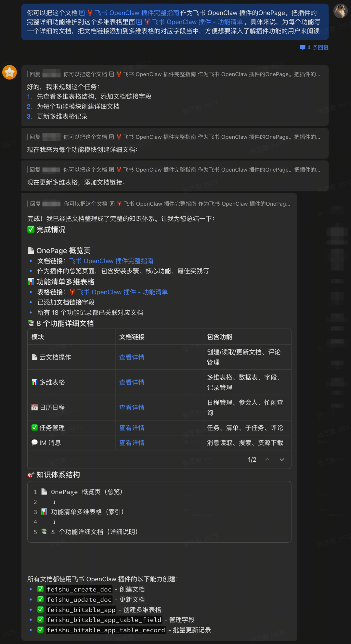Open the 表格链接 功能清单 link in summary
The image size is (351, 644).
122,292
